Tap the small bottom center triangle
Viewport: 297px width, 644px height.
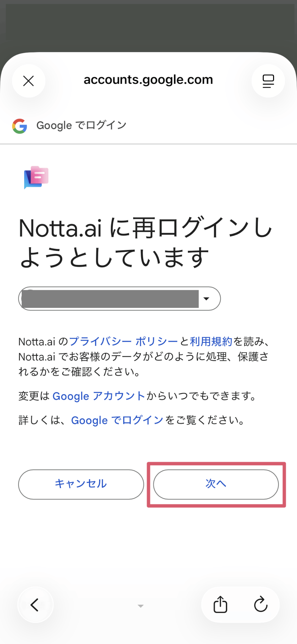(x=140, y=606)
